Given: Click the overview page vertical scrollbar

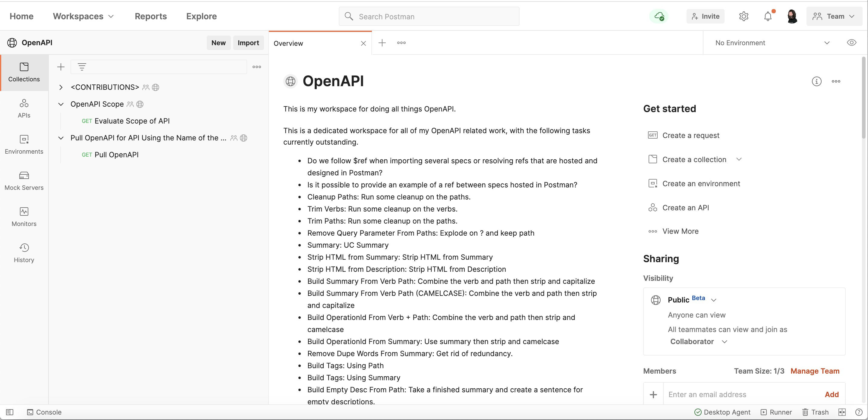Looking at the screenshot, I should [863, 98].
